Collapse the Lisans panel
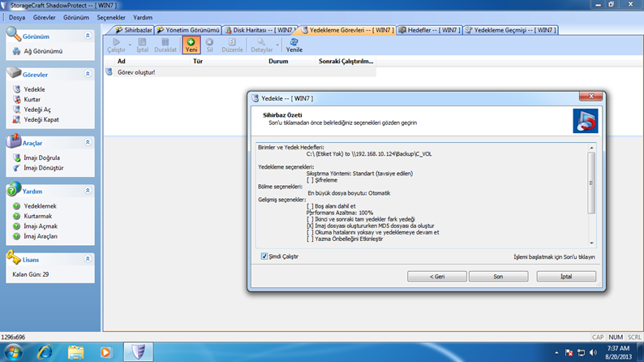The image size is (644, 362). 88,259
